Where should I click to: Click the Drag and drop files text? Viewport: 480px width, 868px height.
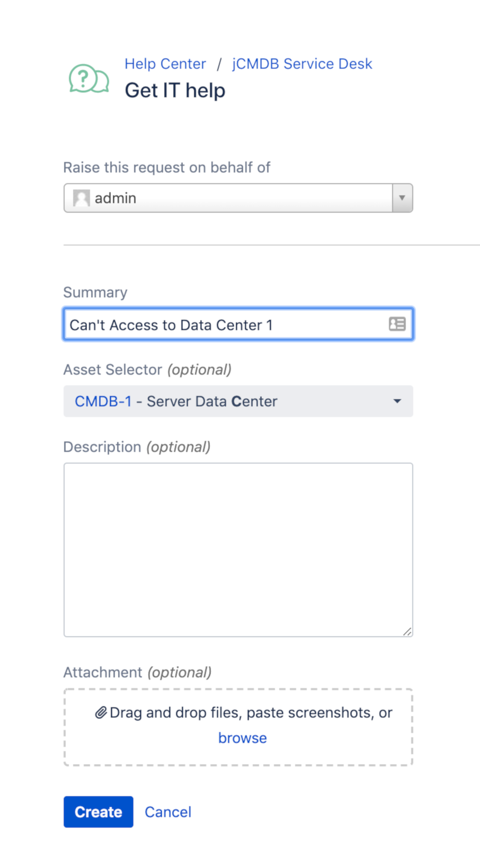(251, 712)
